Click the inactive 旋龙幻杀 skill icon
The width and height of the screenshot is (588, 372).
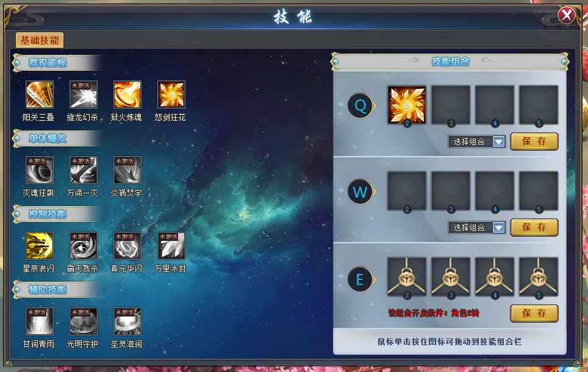pos(83,95)
